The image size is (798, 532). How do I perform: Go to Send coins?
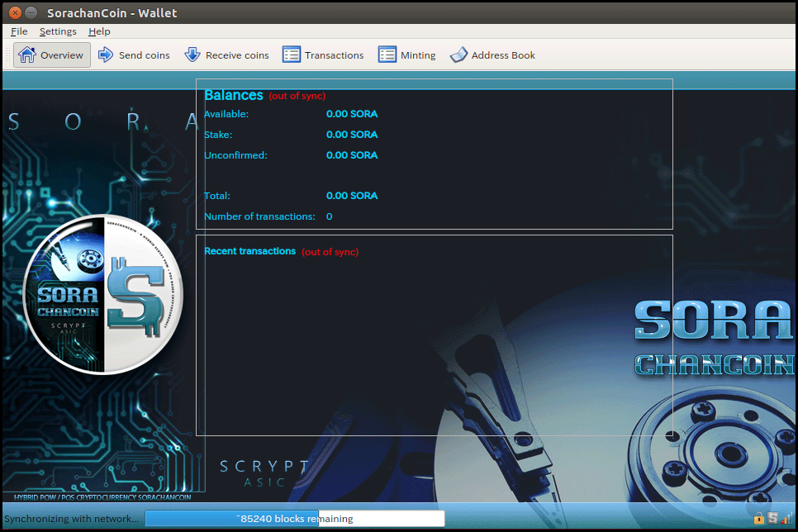pyautogui.click(x=134, y=55)
